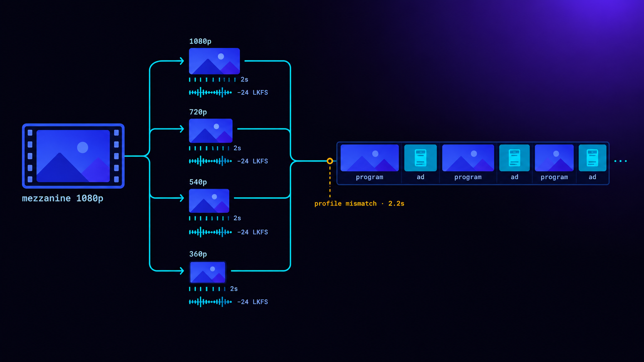Click the 'profile mismatch · 2.2s' warning text
This screenshot has height=362, width=644.
(x=359, y=203)
